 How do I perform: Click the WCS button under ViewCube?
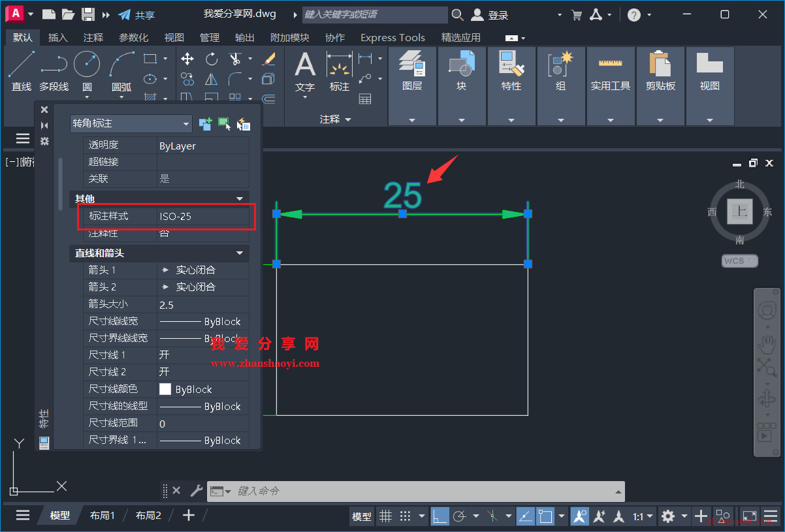point(739,261)
